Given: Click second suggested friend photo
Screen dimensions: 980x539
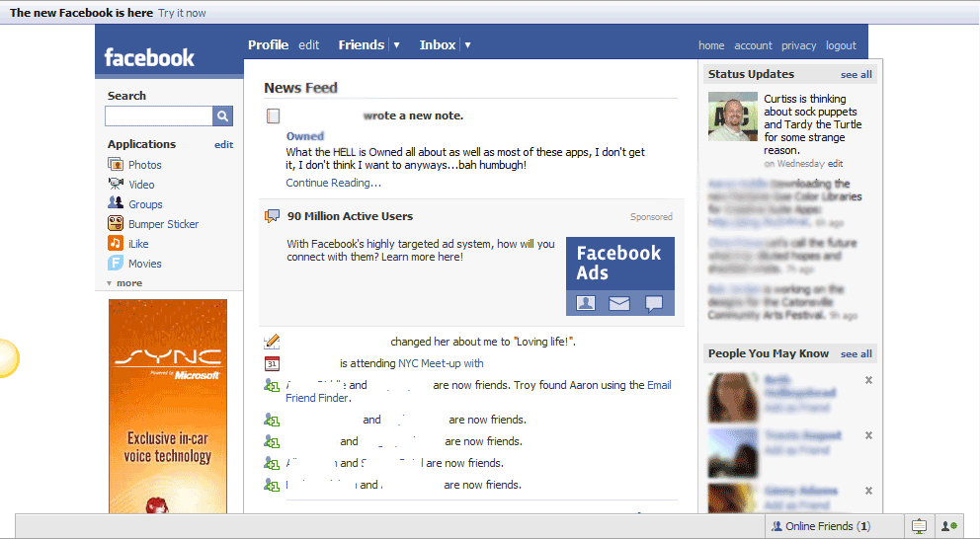Looking at the screenshot, I should point(732,453).
